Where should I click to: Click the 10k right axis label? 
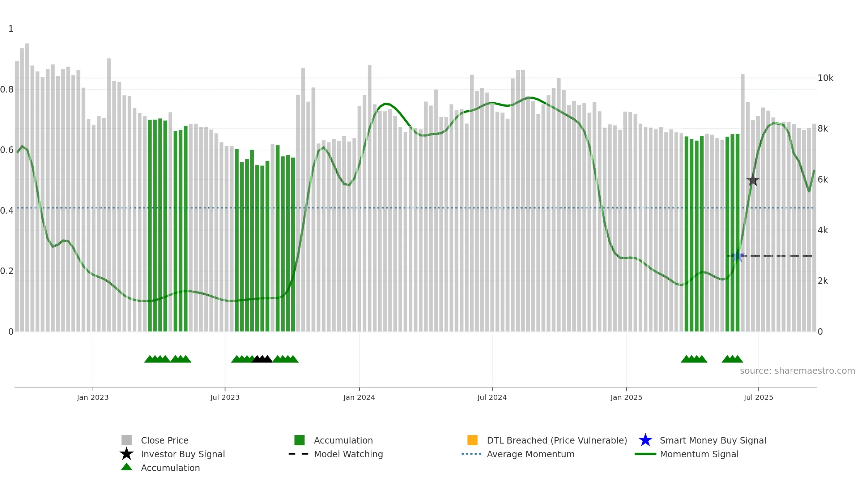pos(825,78)
